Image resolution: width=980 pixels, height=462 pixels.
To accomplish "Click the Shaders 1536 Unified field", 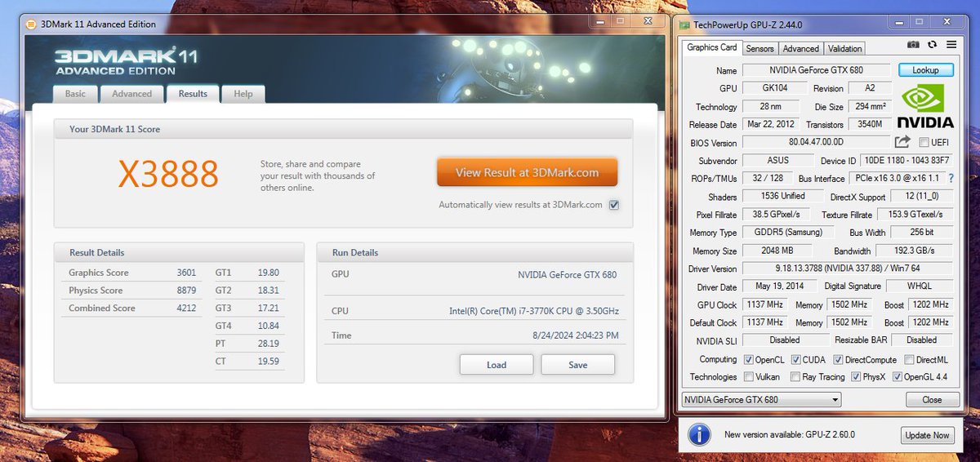I will point(782,197).
